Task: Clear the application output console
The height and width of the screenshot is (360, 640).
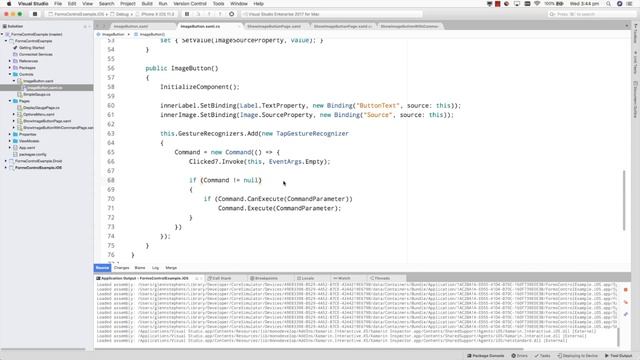Action: pyautogui.click(x=625, y=302)
